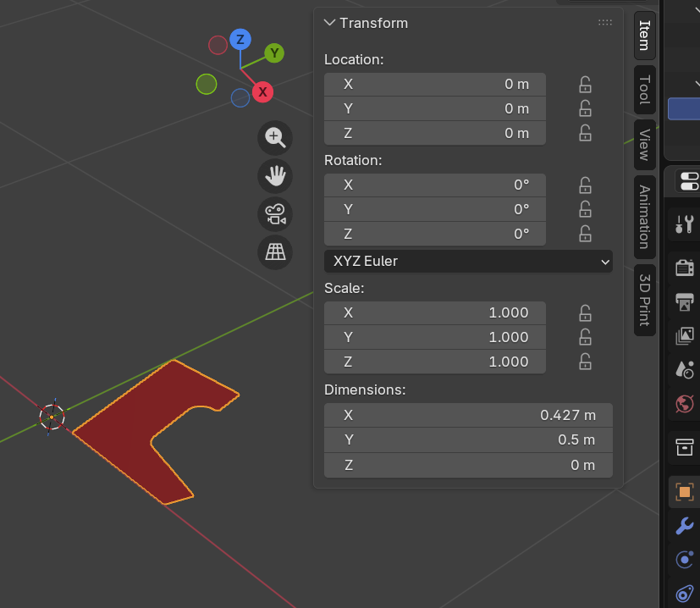Open the XYZ Euler rotation mode dropdown
Viewport: 700px width, 608px height.
tap(468, 261)
